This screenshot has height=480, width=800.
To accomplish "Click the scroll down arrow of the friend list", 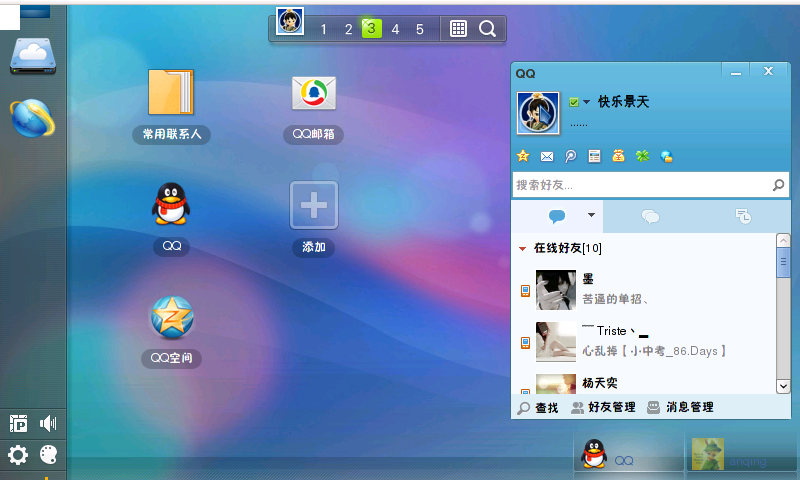I will [783, 386].
